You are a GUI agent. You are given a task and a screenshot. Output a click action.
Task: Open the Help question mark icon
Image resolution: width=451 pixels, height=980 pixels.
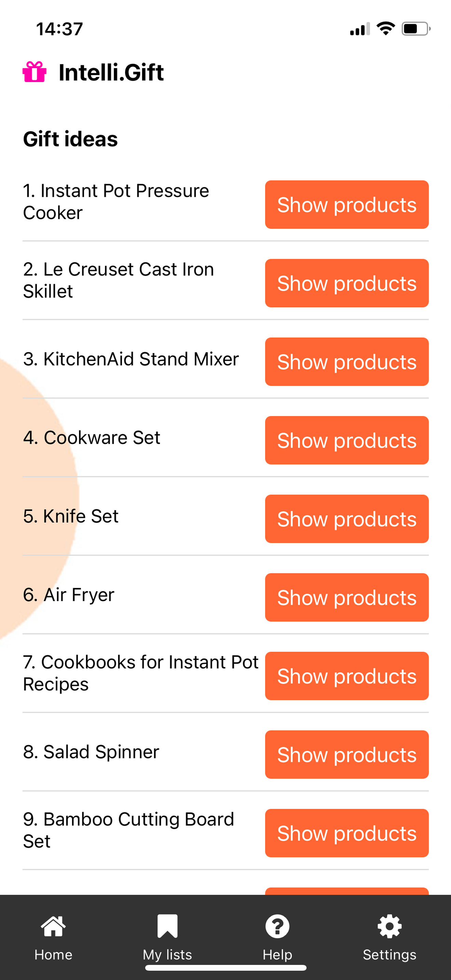[277, 926]
